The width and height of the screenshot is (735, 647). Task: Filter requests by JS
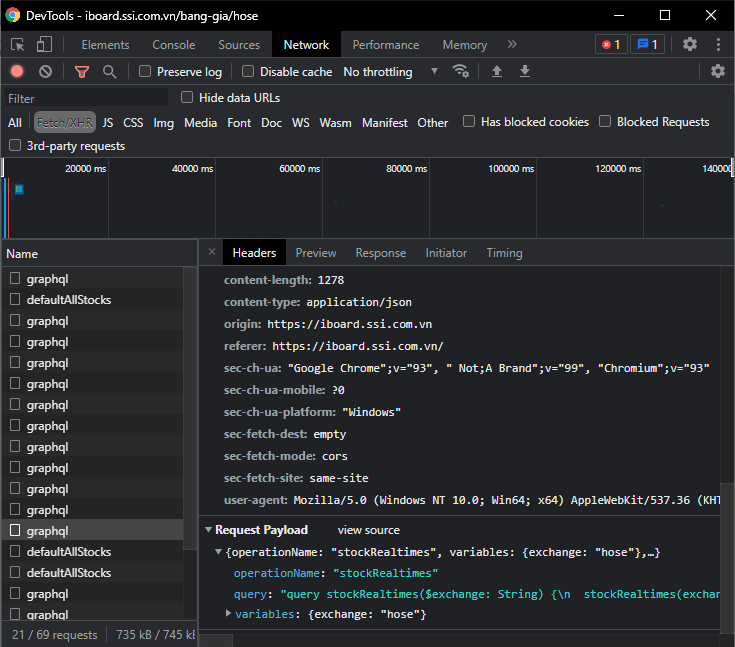[x=107, y=123]
